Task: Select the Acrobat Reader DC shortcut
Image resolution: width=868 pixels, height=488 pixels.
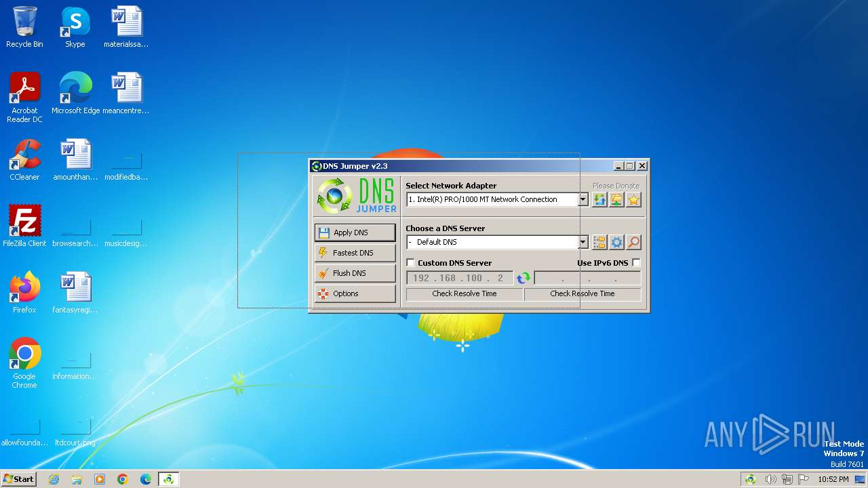Action: tap(24, 98)
